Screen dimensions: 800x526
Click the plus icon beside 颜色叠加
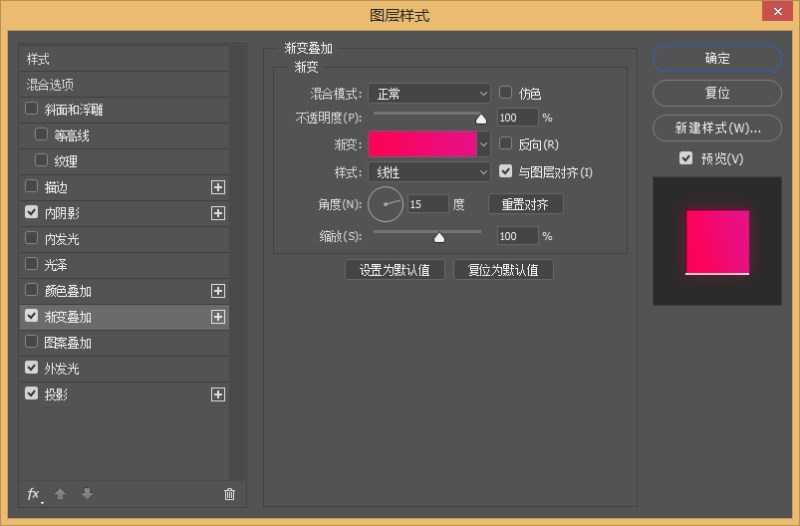point(218,291)
